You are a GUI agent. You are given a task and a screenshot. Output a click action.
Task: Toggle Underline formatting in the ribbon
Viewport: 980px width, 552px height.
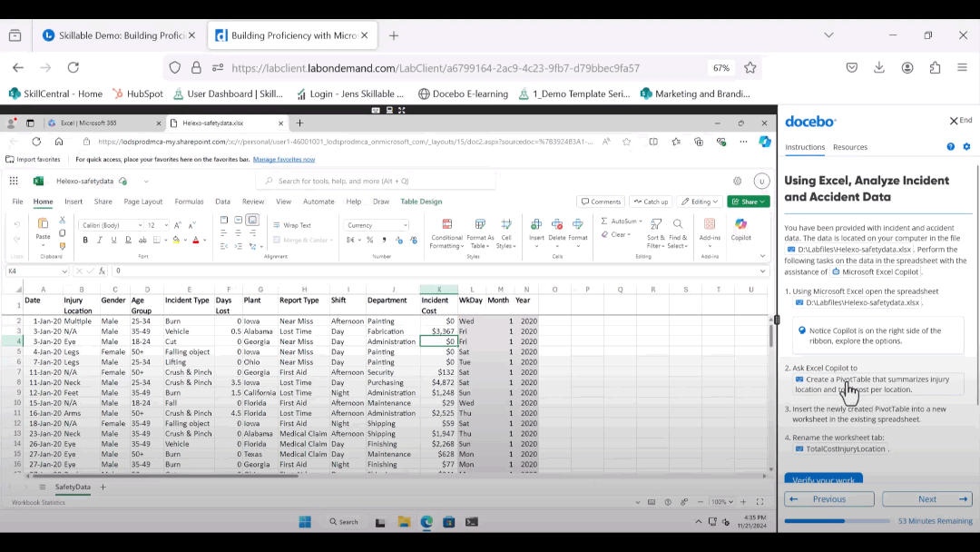coord(113,240)
